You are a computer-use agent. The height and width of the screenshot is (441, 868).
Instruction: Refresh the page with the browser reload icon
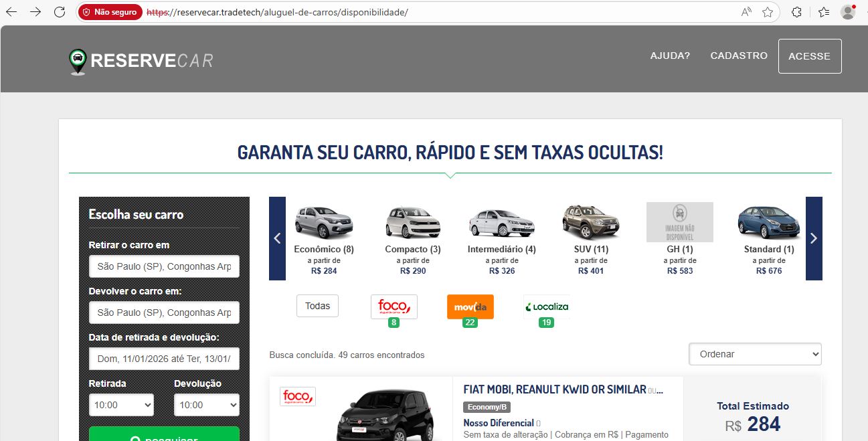click(x=59, y=12)
